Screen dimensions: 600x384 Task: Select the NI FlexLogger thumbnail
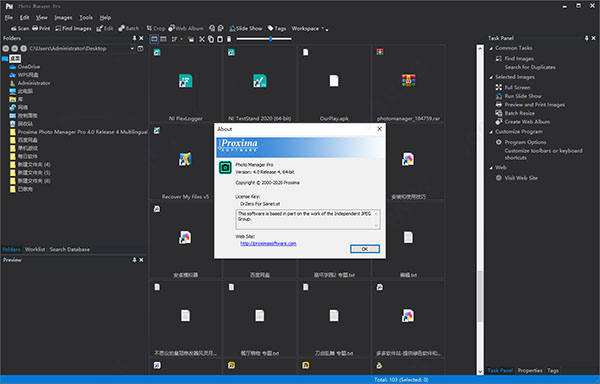tap(186, 84)
